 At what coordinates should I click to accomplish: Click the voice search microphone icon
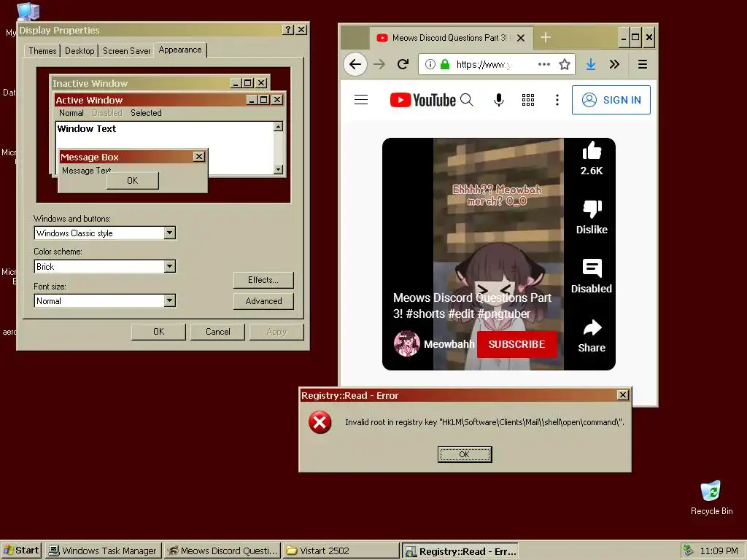point(499,99)
